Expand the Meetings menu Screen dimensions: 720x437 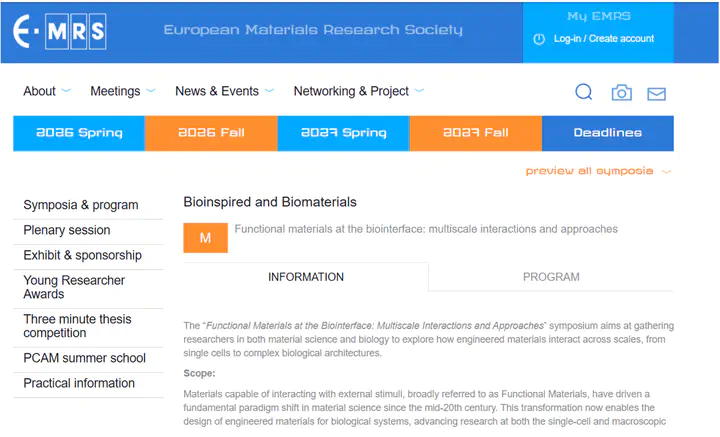[x=122, y=91]
